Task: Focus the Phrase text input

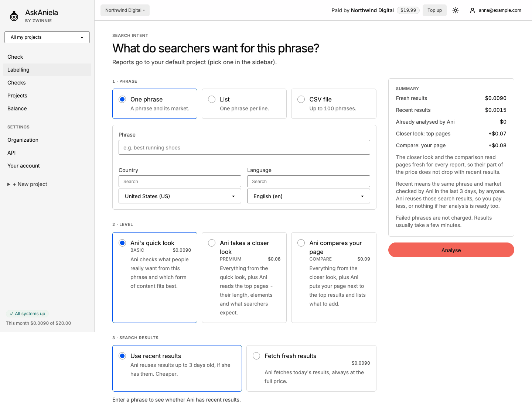Action: point(244,147)
